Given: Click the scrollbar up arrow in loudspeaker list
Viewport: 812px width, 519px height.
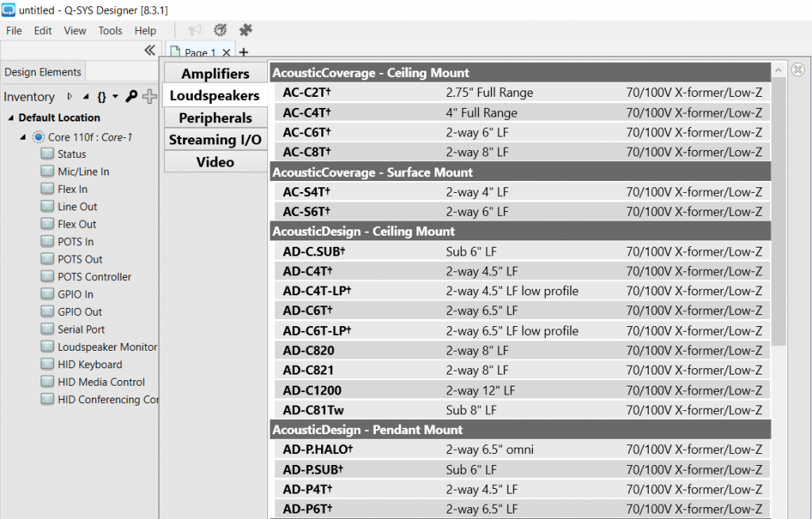Looking at the screenshot, I should point(779,70).
